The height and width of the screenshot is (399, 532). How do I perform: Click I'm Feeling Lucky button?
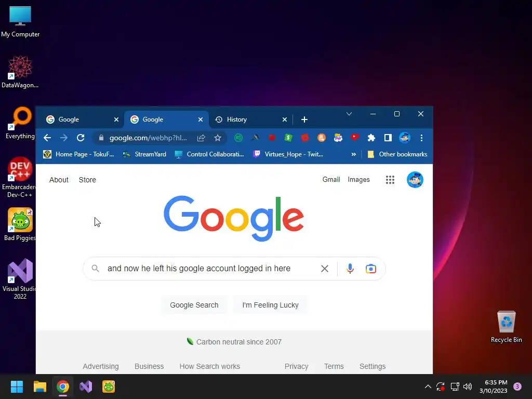click(x=270, y=305)
